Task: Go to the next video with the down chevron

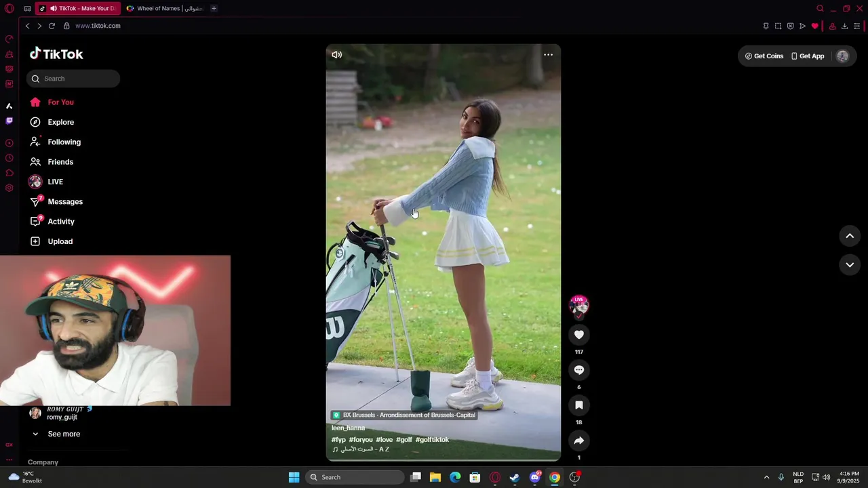Action: pyautogui.click(x=850, y=265)
